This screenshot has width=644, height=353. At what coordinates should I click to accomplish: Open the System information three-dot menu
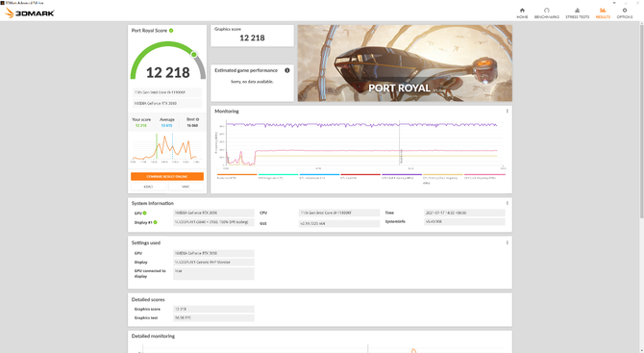(507, 203)
